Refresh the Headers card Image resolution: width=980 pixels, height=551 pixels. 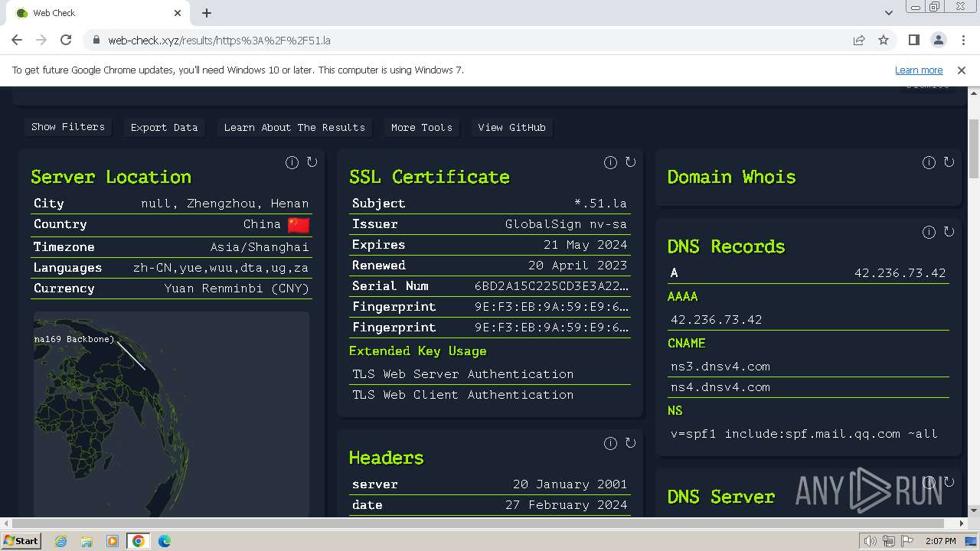click(x=630, y=443)
